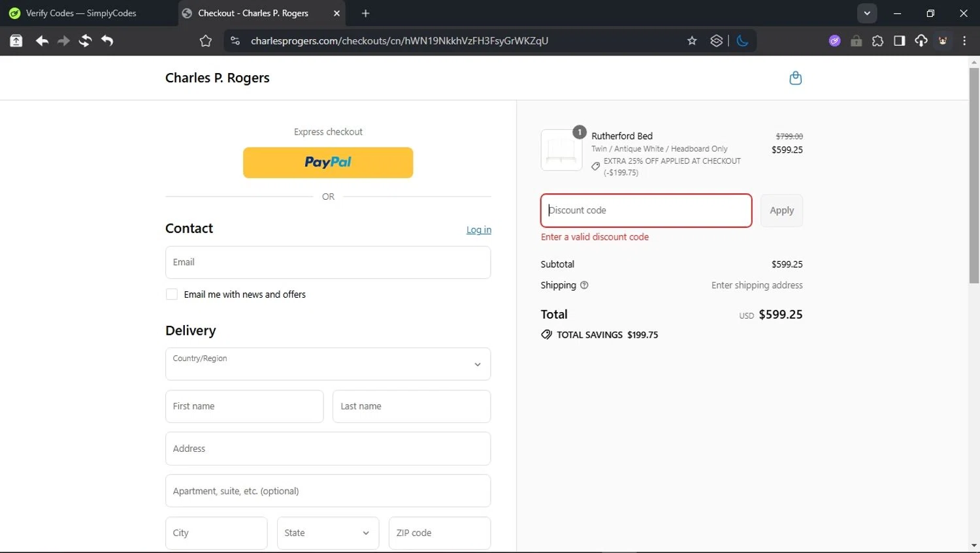This screenshot has height=553, width=980.
Task: Click the total savings tag icon
Action: (x=546, y=335)
